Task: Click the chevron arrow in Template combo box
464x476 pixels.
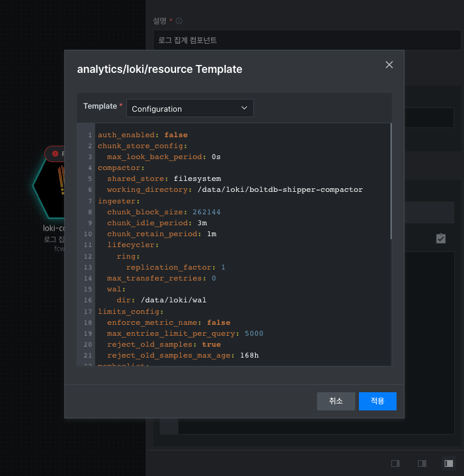Action: [x=244, y=108]
